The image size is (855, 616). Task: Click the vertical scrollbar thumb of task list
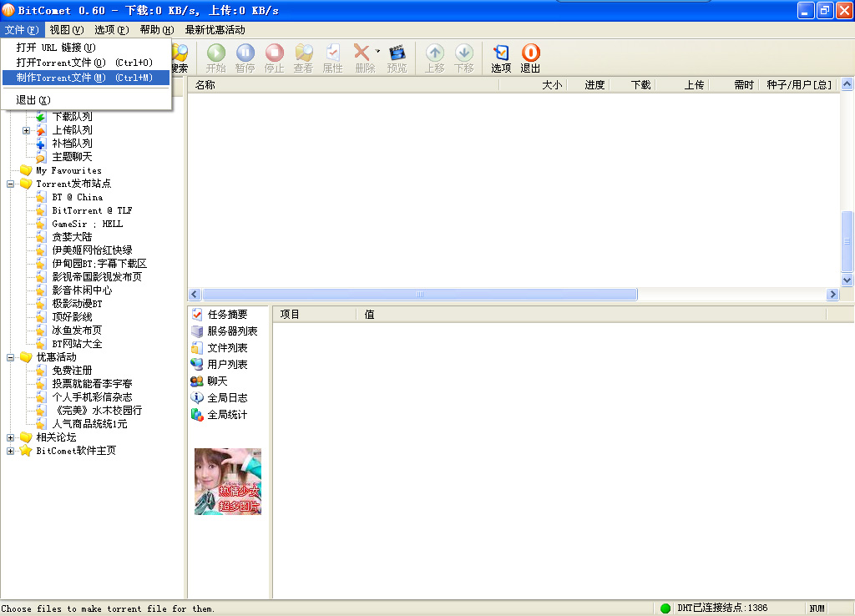tap(847, 241)
